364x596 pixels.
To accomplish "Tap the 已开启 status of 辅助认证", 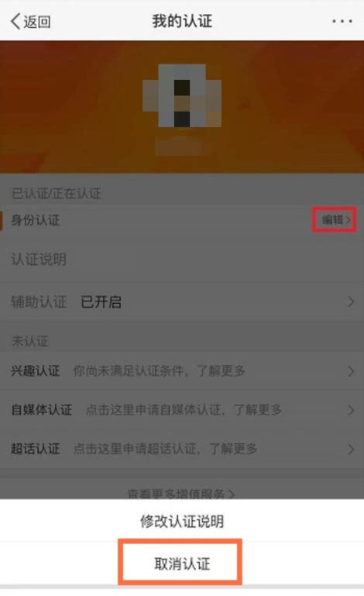I will tap(101, 302).
